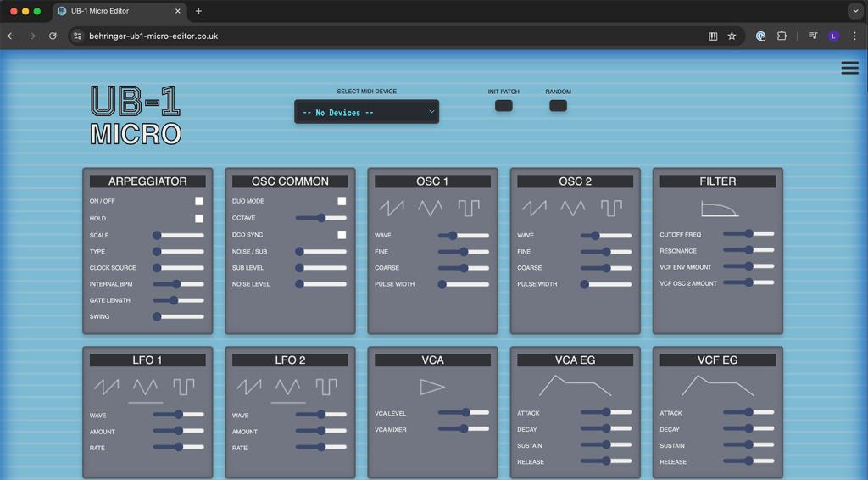The width and height of the screenshot is (868, 480).
Task: Enable the Arpeggiator ON / OFF checkbox
Action: (x=199, y=201)
